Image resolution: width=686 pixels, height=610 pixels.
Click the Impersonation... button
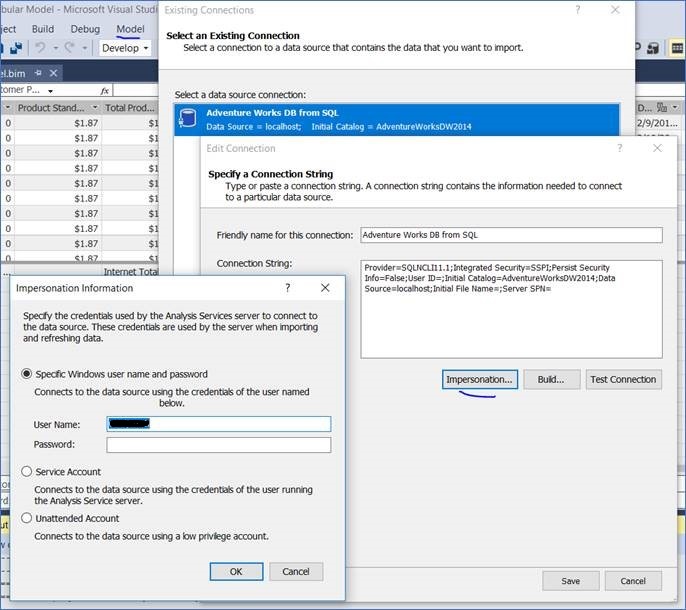[480, 379]
